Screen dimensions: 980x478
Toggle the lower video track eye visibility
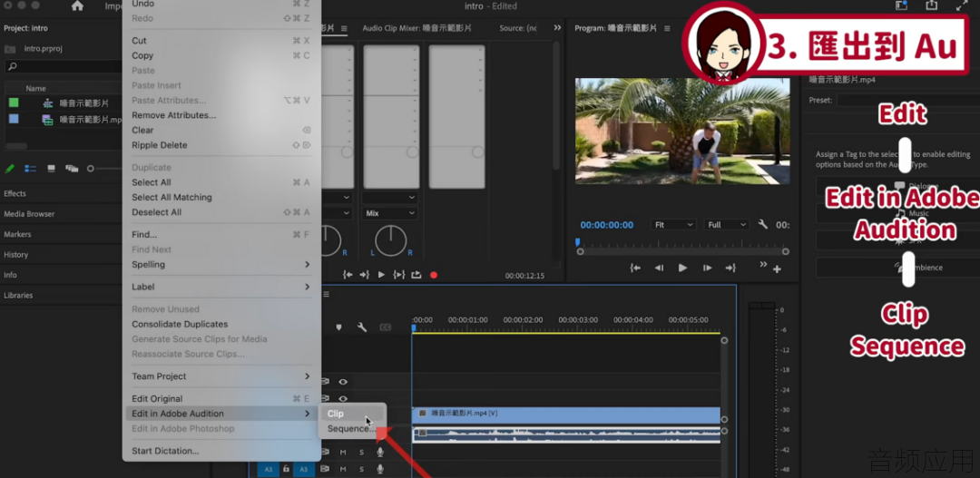click(343, 398)
